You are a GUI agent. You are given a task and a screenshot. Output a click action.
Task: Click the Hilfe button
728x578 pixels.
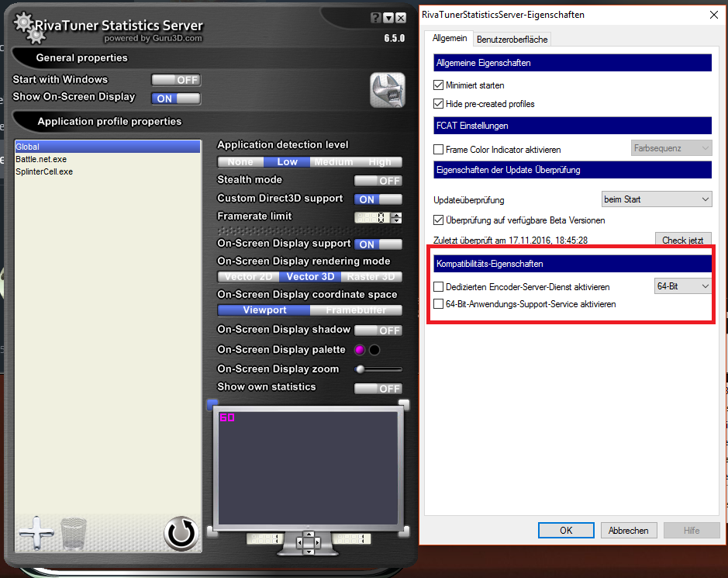[692, 530]
